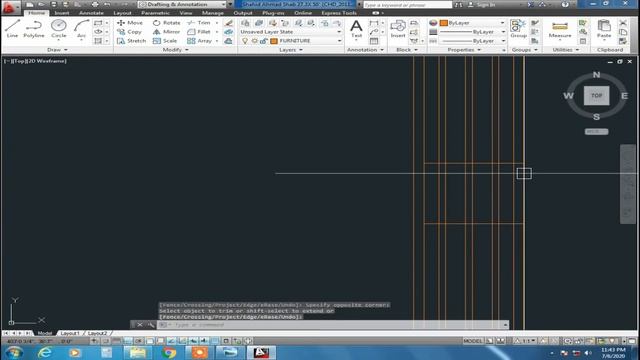Toggle FURNITURE layer lock icon
The height and width of the screenshot is (360, 640).
click(x=264, y=41)
